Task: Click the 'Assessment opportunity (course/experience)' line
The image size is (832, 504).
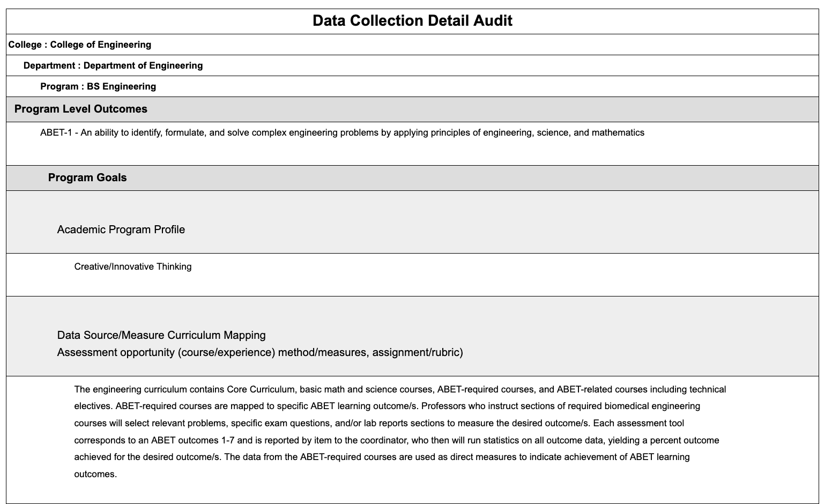Action: [260, 352]
